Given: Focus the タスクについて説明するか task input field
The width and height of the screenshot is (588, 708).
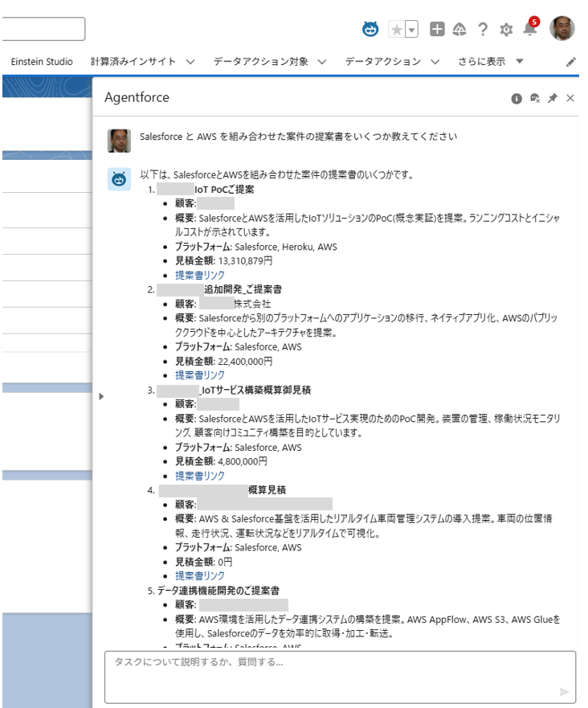Looking at the screenshot, I should [341, 677].
